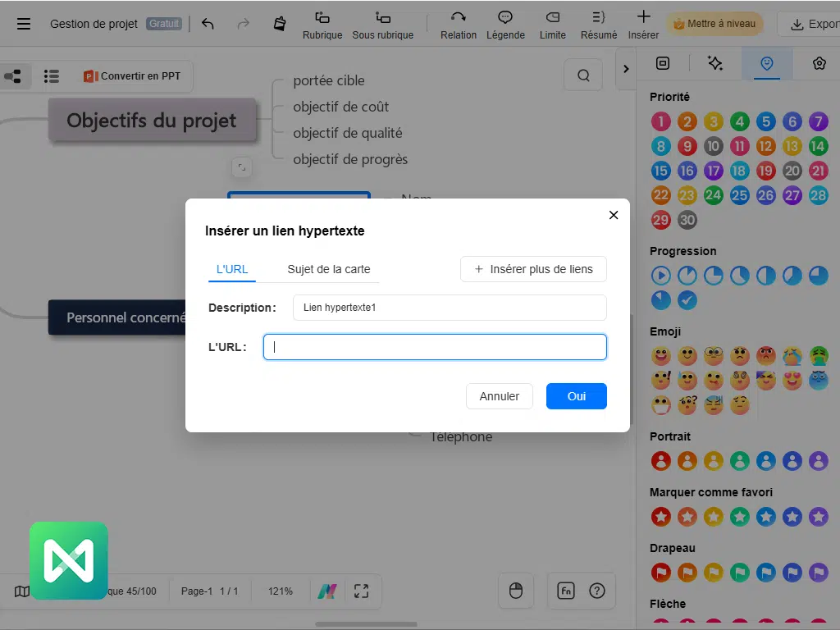The width and height of the screenshot is (840, 630).
Task: Open the search magnifier on canvas
Action: pos(583,75)
